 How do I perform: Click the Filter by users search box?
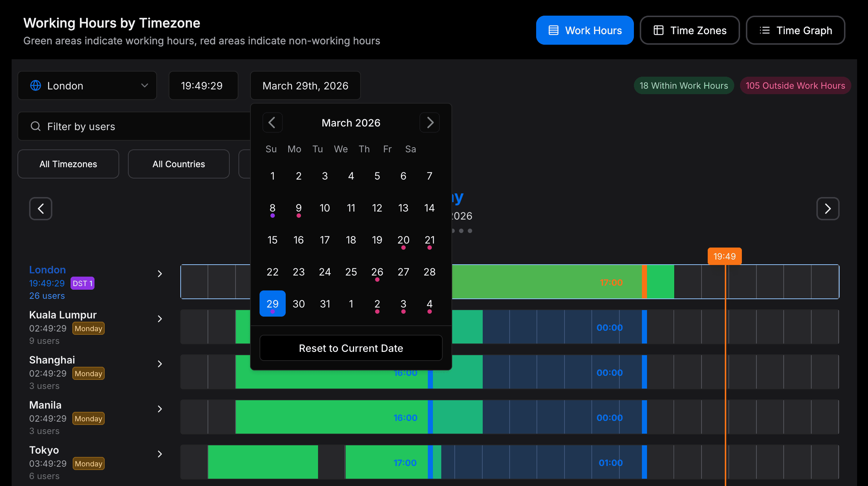[134, 126]
